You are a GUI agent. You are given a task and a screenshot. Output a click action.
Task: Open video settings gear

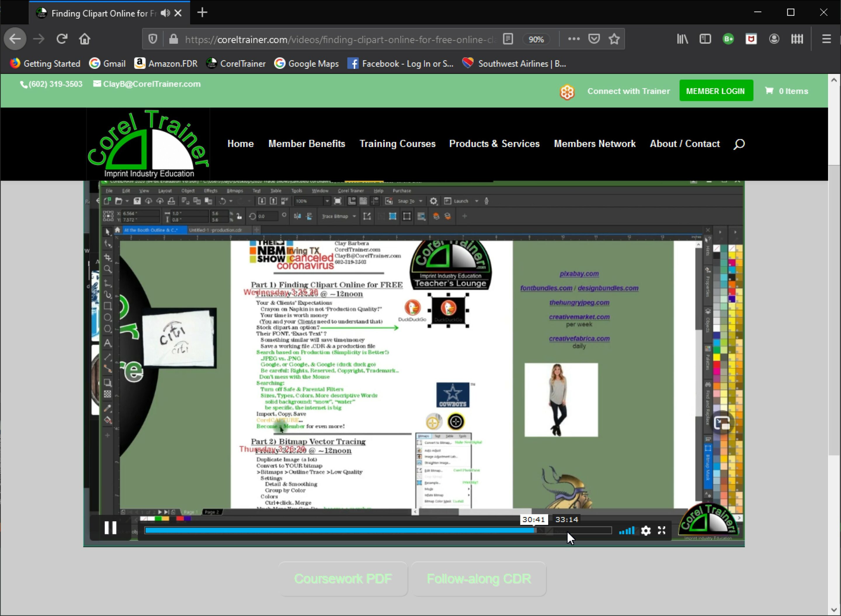(x=646, y=531)
